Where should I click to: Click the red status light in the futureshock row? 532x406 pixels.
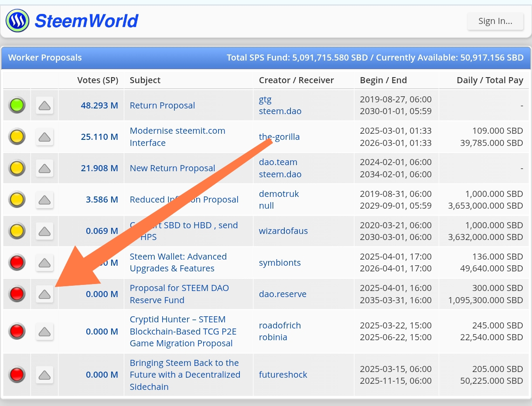pos(17,375)
